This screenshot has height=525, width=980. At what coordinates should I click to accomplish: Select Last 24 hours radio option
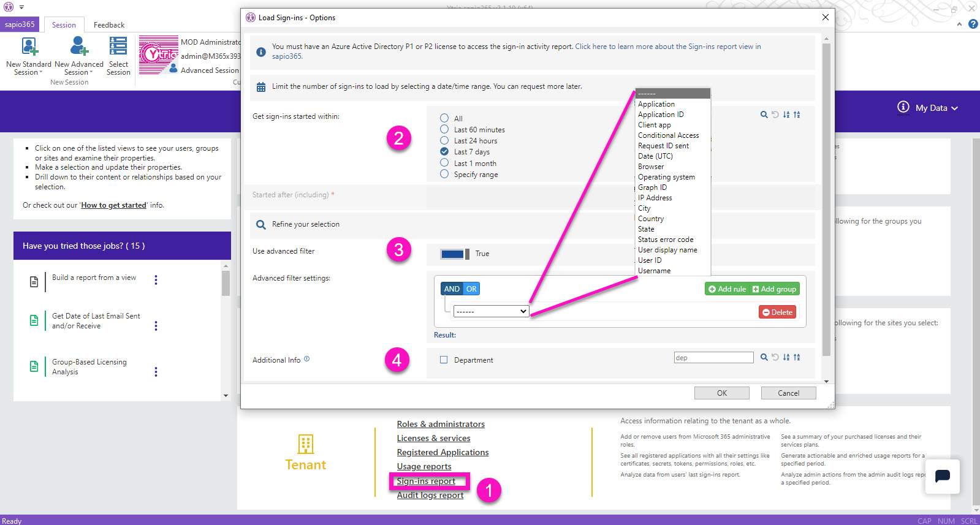(x=444, y=140)
